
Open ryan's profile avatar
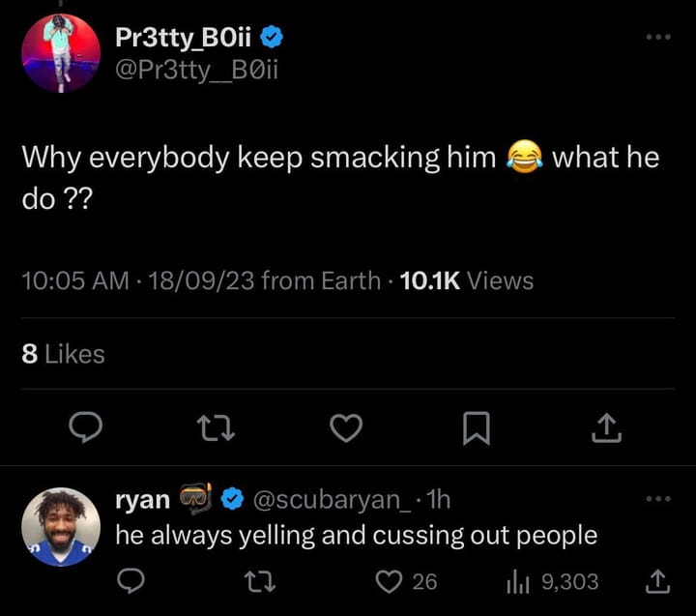61,527
